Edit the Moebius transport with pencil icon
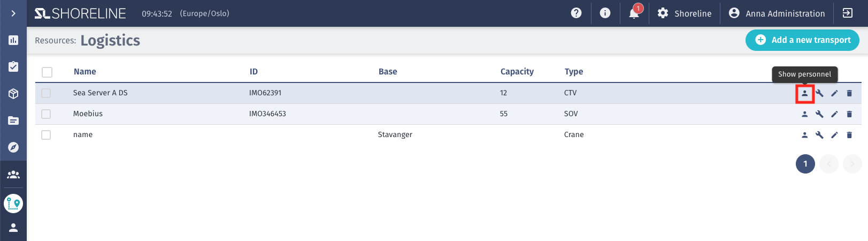Viewport: 868px width, 241px height. coord(834,114)
